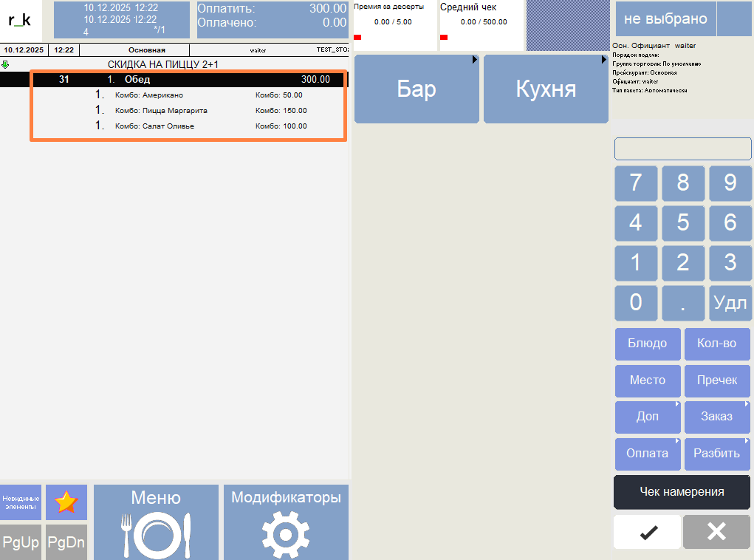Click the numeric input field above keypad
754x560 pixels.
(682, 148)
